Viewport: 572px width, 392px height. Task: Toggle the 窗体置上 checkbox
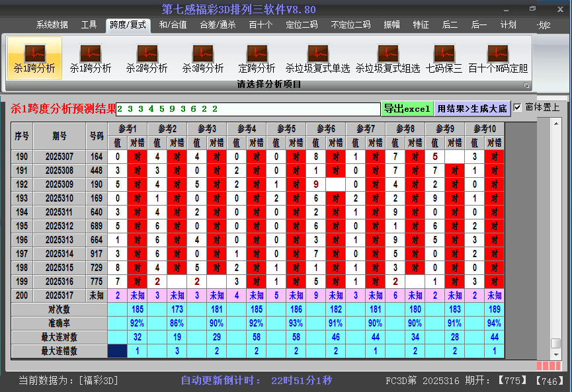518,107
